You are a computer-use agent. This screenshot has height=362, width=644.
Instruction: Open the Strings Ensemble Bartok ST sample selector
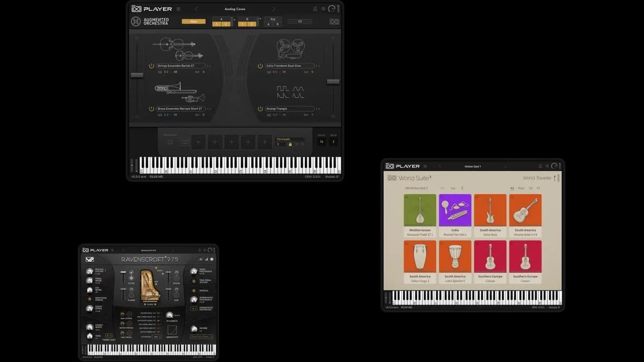pyautogui.click(x=180, y=66)
